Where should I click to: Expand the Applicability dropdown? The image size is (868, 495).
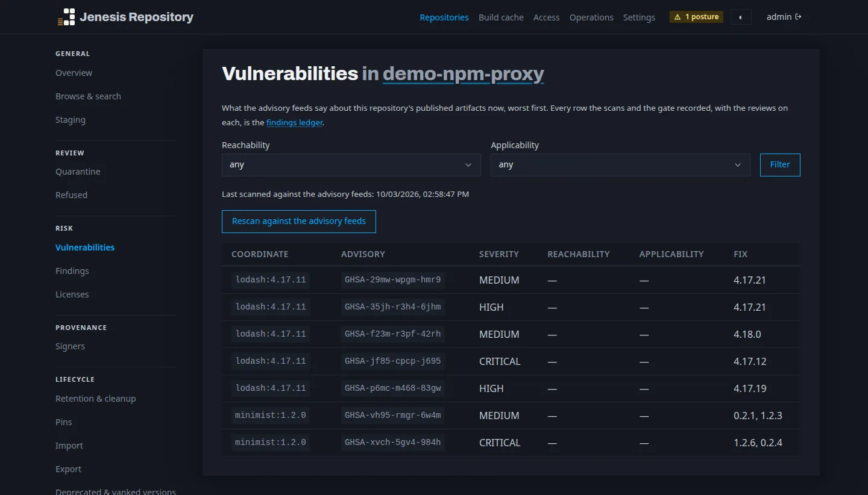point(620,165)
